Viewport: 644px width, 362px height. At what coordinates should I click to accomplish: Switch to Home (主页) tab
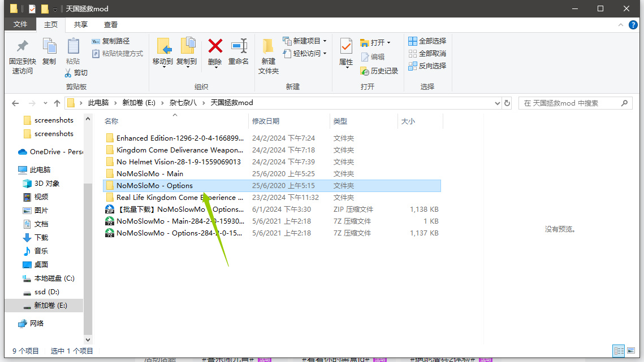[51, 25]
